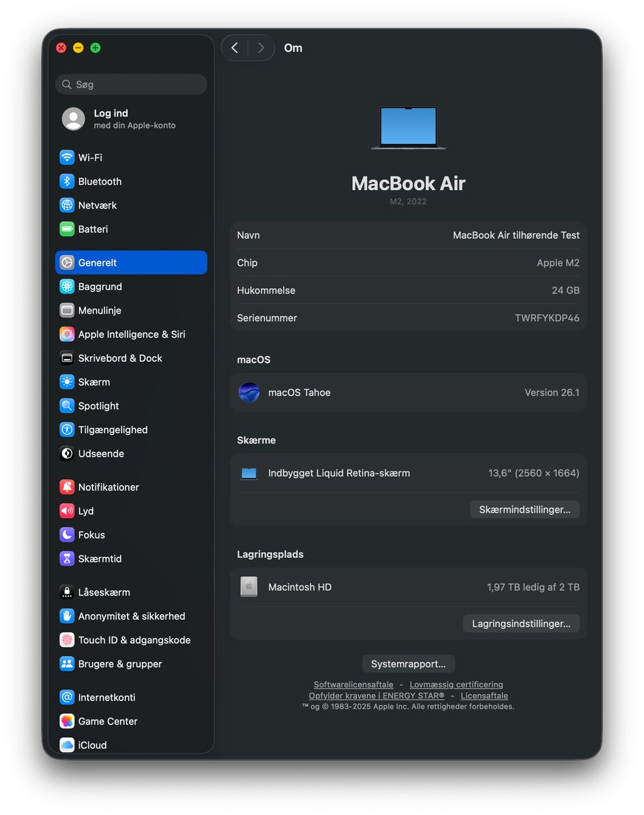Click the M2, 2022 model subtitle

[x=408, y=201]
